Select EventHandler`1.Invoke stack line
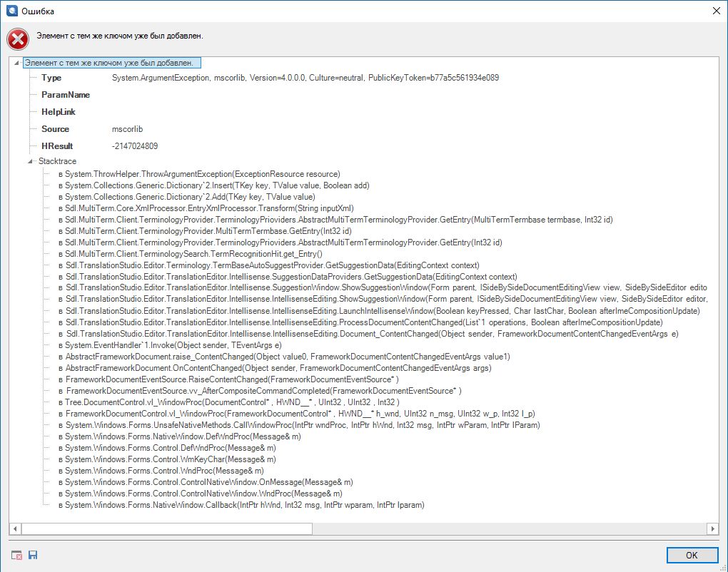Viewport: 728px width, 572px height. coord(170,345)
